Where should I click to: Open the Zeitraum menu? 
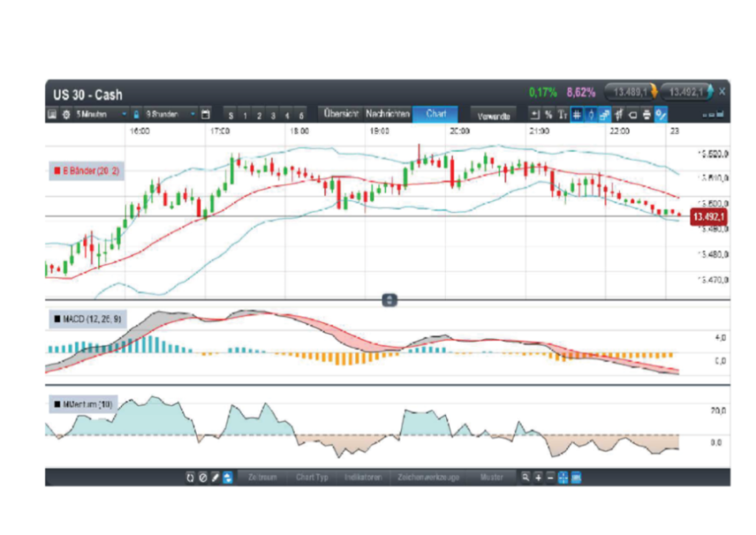(x=262, y=478)
